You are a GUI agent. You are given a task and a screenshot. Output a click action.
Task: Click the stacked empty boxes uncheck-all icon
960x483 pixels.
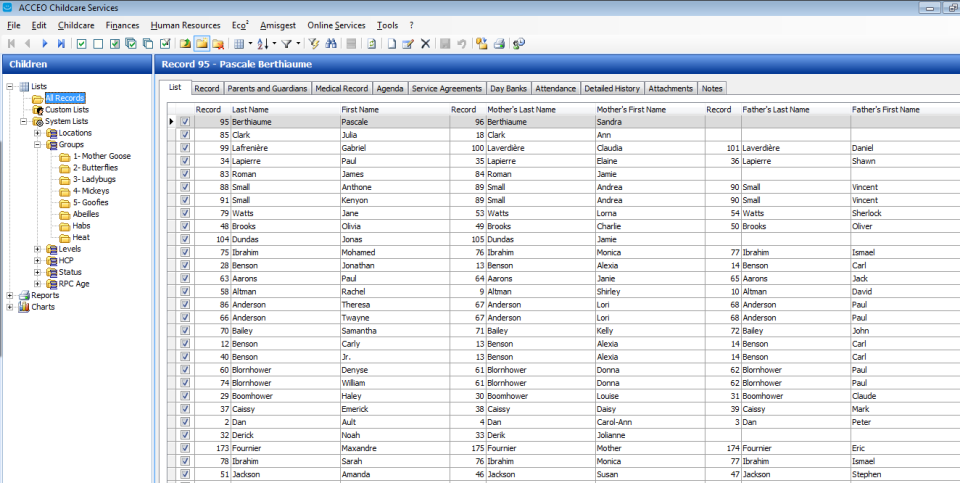click(148, 43)
